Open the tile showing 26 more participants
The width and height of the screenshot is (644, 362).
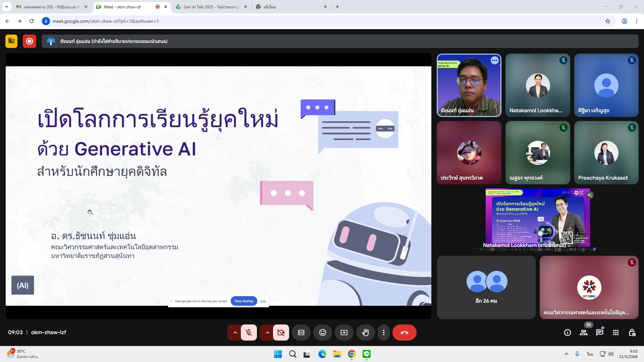point(486,287)
